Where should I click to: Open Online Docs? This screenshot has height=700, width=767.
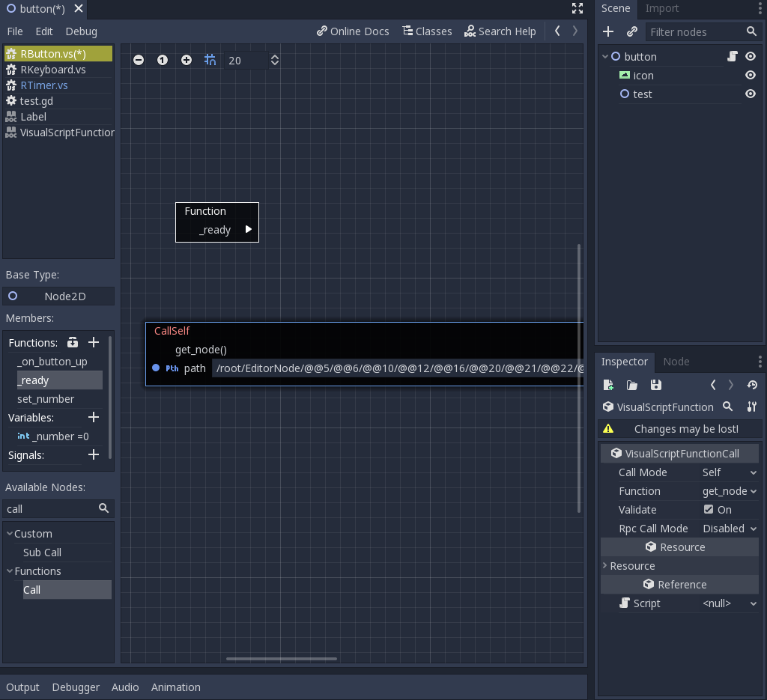point(352,31)
